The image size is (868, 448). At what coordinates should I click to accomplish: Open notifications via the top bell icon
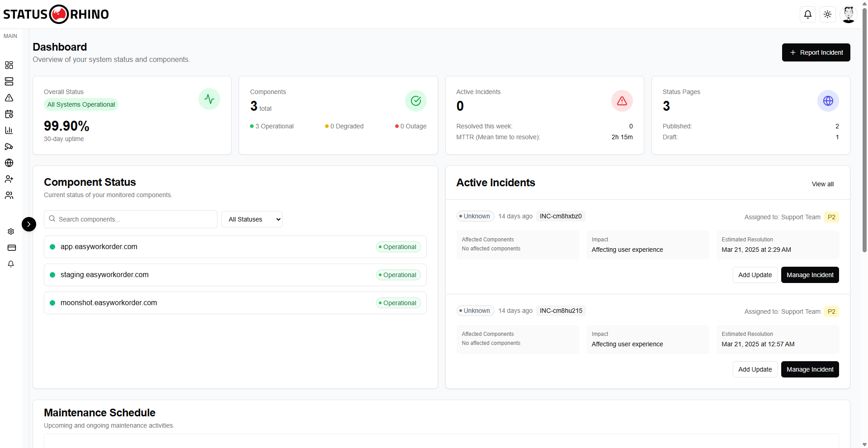click(x=808, y=14)
